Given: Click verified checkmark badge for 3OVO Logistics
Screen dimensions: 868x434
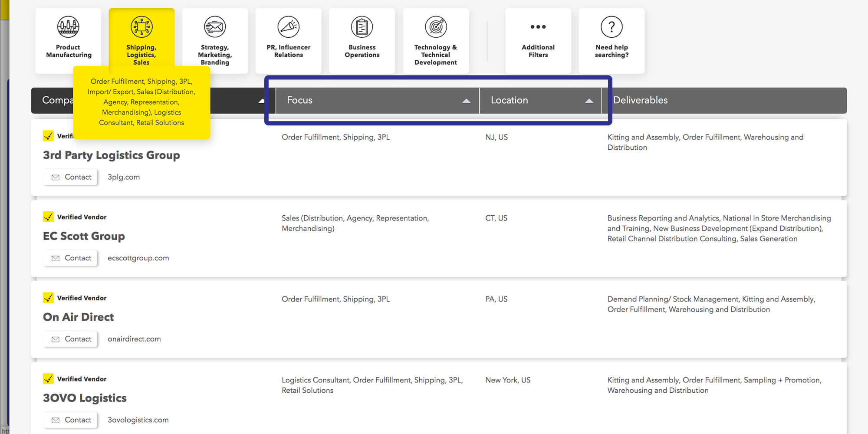Looking at the screenshot, I should 48,378.
